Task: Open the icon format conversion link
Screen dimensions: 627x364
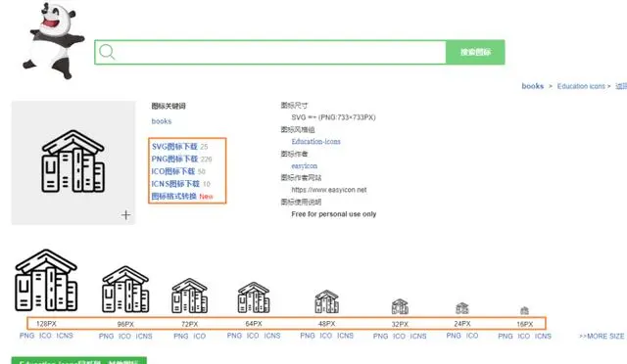Action: 174,196
